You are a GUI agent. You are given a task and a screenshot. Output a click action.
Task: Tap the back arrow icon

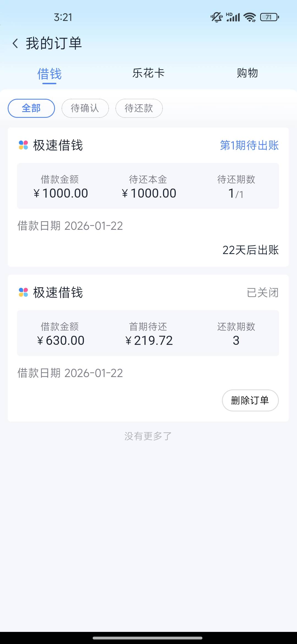[15, 43]
